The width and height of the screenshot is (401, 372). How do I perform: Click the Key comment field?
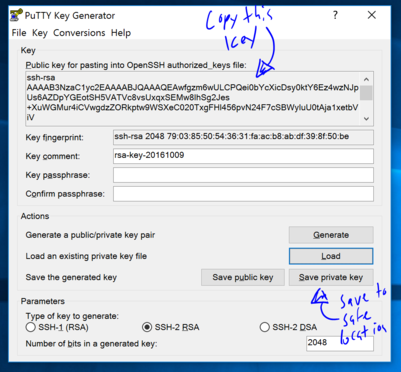243,156
